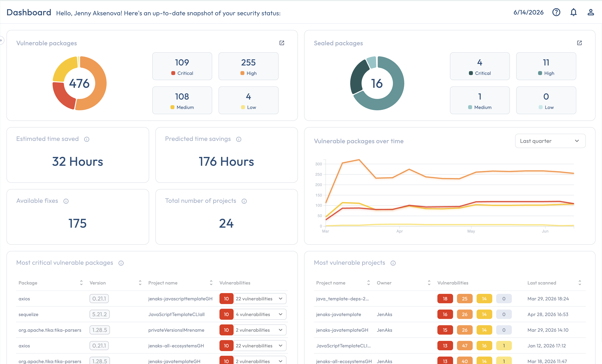Select the 1 Medium sealed packages card
Viewport: 602px width, 364px height.
click(x=480, y=100)
